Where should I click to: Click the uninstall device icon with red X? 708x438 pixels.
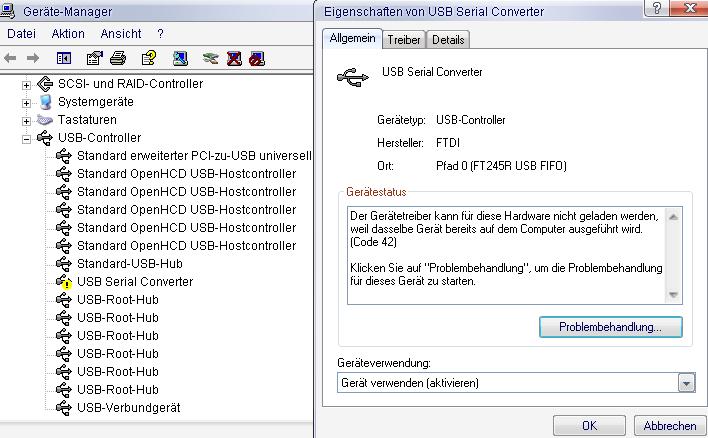pos(235,59)
